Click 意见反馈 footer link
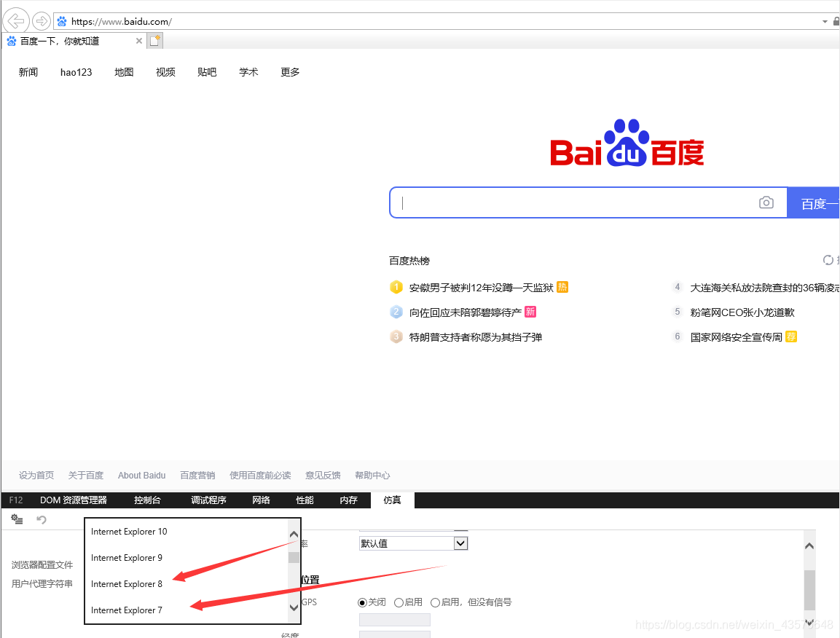The height and width of the screenshot is (638, 840). pyautogui.click(x=323, y=475)
